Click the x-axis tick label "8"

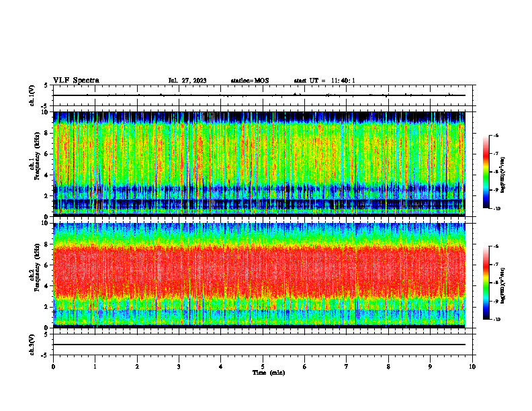388,367
